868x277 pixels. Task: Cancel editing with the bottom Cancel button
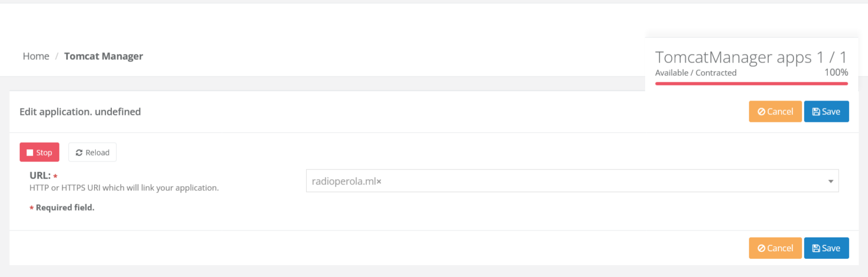pyautogui.click(x=775, y=248)
